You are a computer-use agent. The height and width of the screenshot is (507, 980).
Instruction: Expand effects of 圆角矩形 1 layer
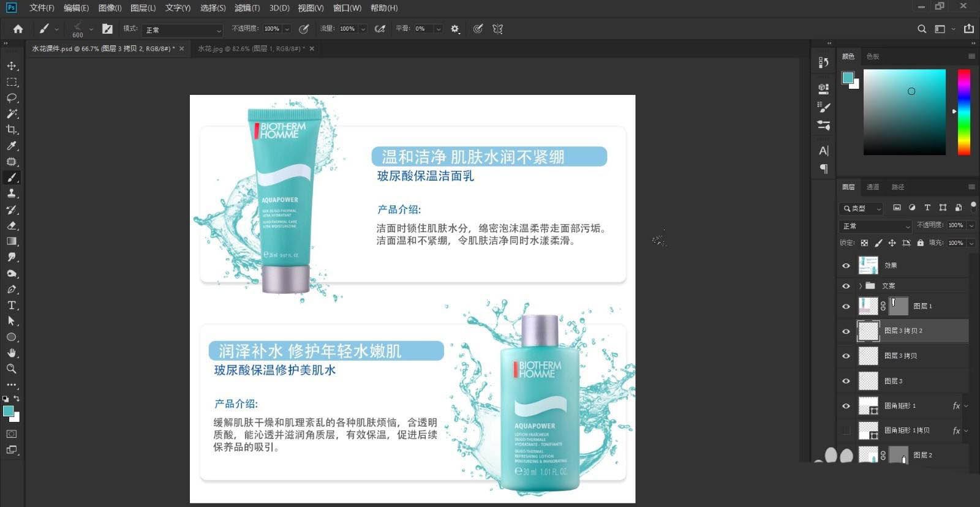pyautogui.click(x=967, y=405)
